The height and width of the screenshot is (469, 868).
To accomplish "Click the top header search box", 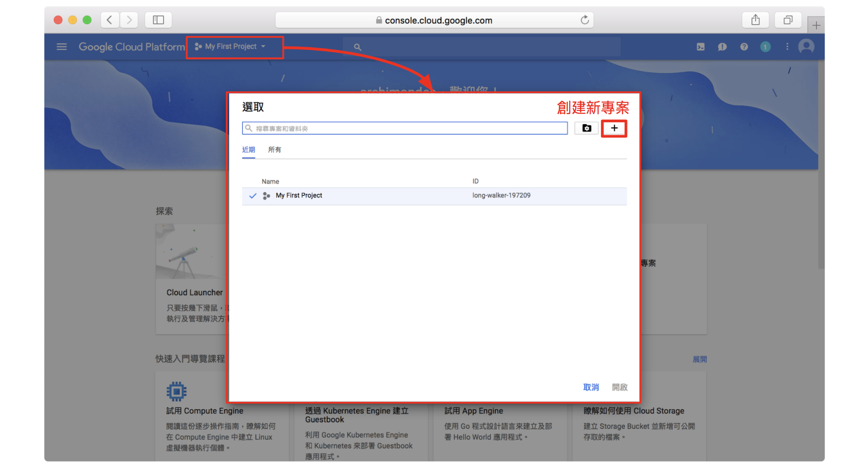I will tap(482, 47).
